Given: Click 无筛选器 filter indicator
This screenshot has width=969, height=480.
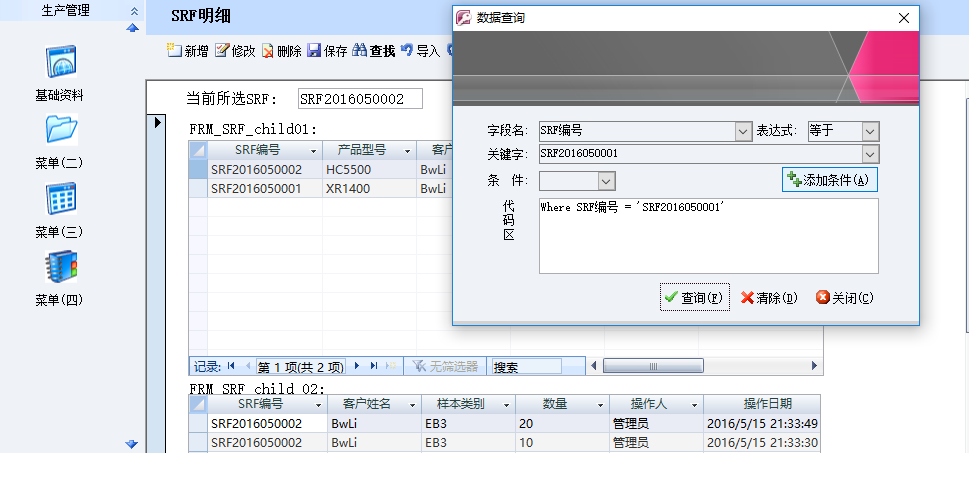Looking at the screenshot, I should (446, 366).
